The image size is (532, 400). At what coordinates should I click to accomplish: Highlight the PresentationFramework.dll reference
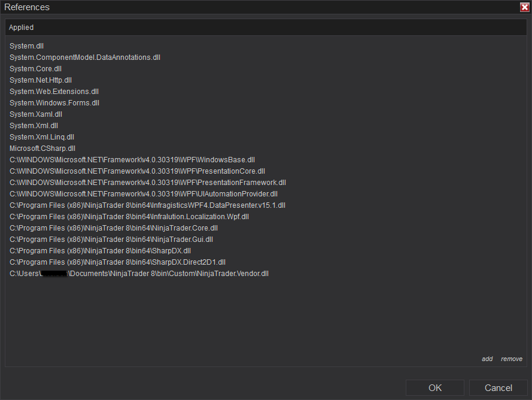click(148, 183)
